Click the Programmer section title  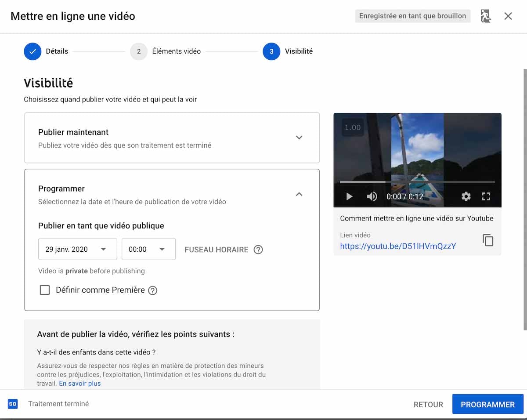coord(61,189)
